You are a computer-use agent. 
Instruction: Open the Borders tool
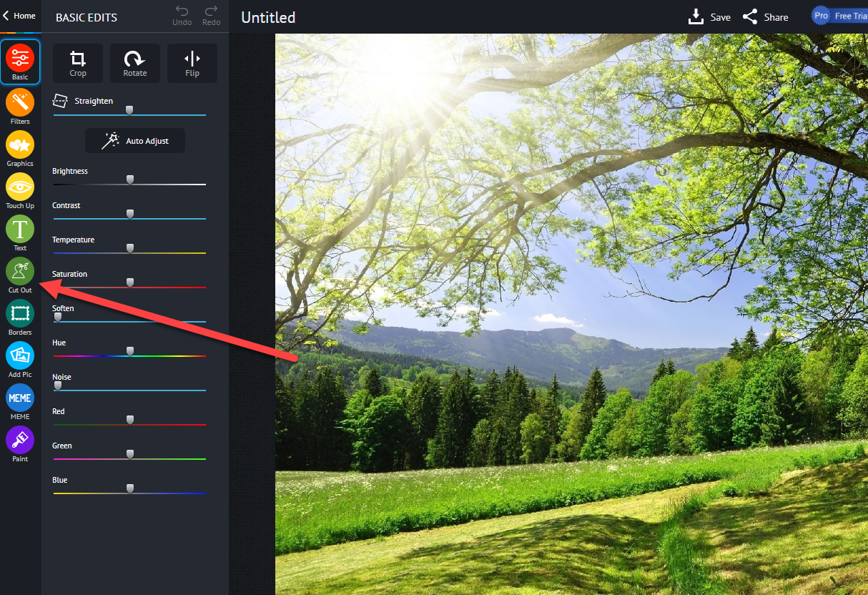click(20, 318)
